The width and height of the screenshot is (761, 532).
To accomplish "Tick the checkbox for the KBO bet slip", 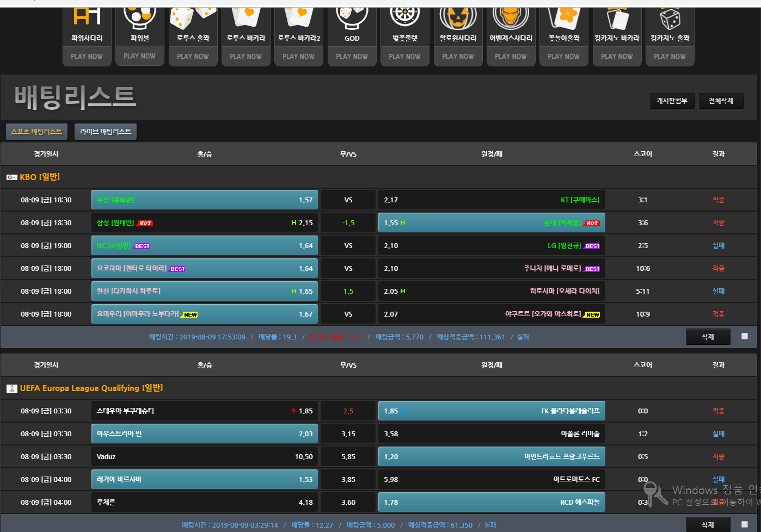I will coord(744,336).
